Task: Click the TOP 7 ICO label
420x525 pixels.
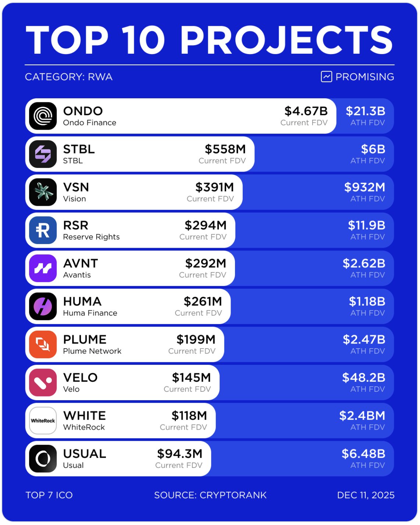Action: (49, 495)
